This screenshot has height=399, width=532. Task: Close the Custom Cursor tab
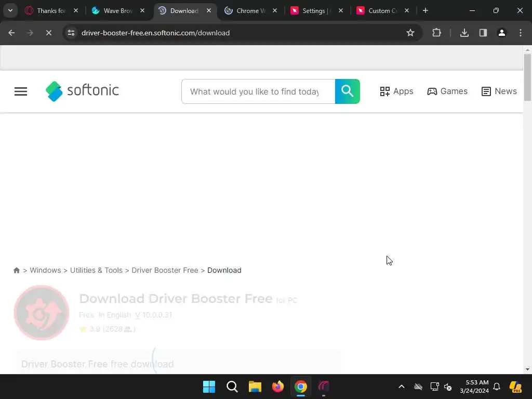[x=407, y=10]
